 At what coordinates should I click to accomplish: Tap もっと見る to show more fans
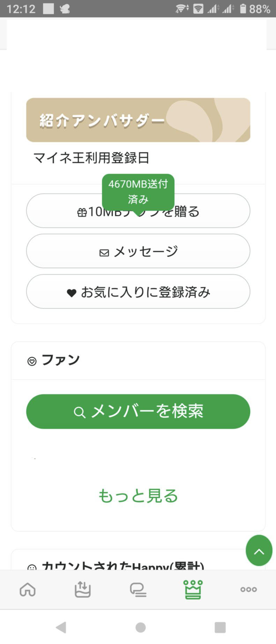pos(138,496)
